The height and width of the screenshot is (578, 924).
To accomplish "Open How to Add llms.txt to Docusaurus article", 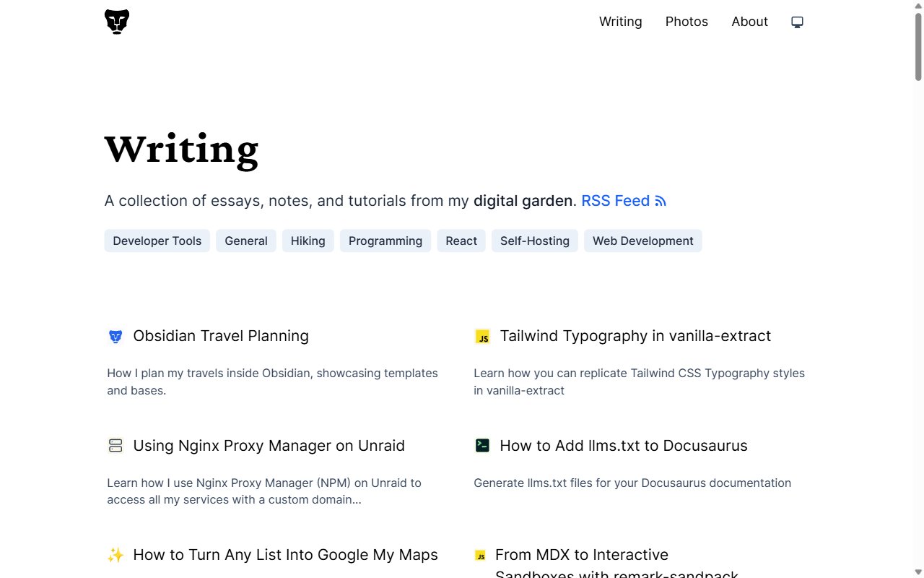I will (624, 446).
